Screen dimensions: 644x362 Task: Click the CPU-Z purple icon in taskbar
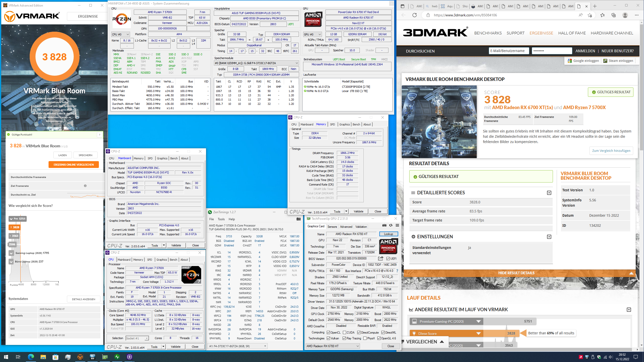coord(130,357)
